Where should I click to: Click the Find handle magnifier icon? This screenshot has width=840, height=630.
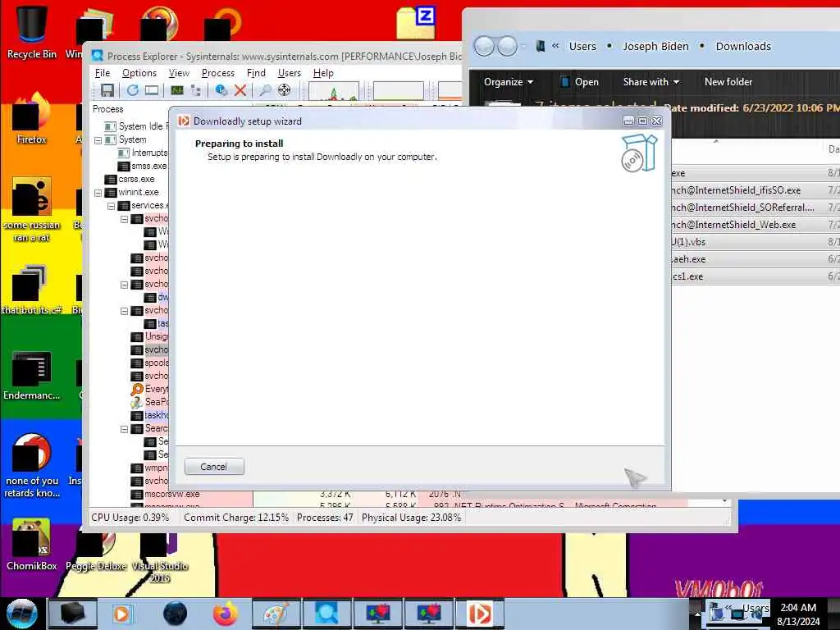265,90
